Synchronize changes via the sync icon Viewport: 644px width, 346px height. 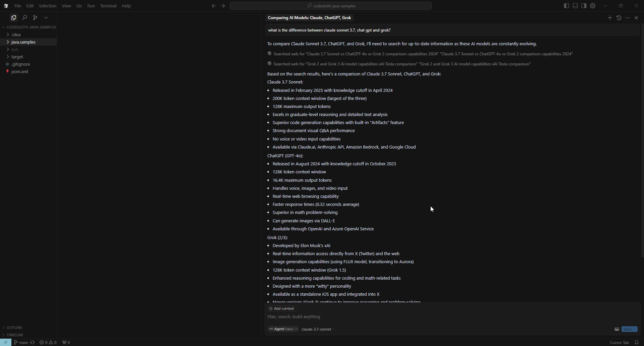tap(33, 342)
